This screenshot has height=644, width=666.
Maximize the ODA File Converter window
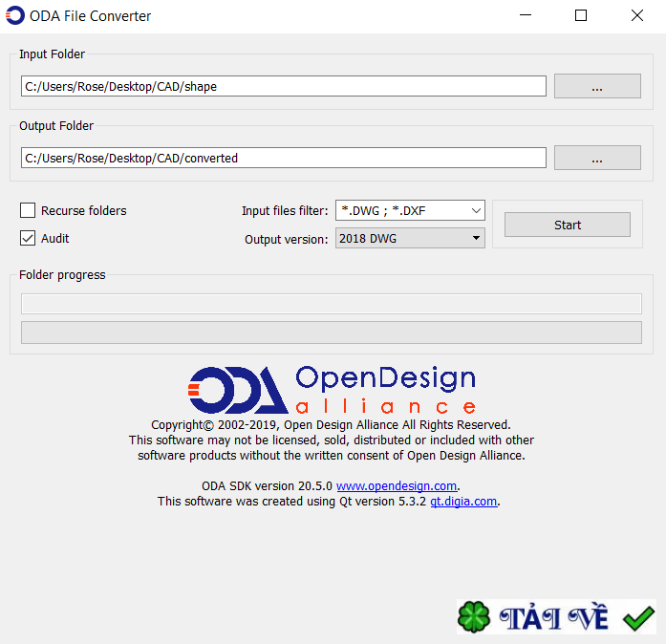[x=581, y=15]
